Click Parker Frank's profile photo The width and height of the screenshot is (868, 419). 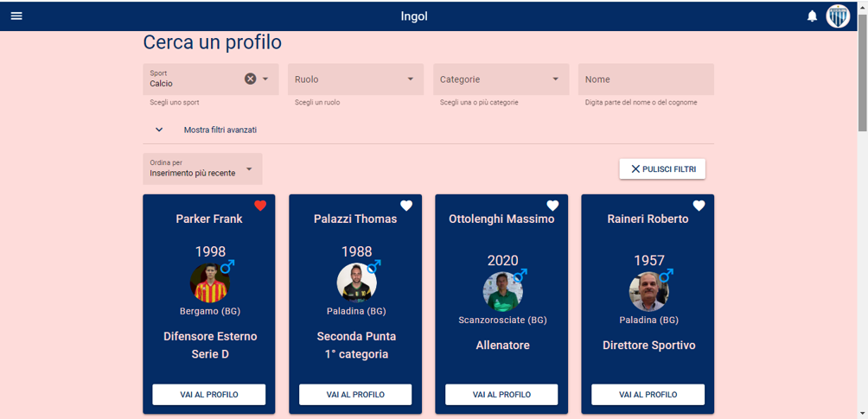click(210, 283)
